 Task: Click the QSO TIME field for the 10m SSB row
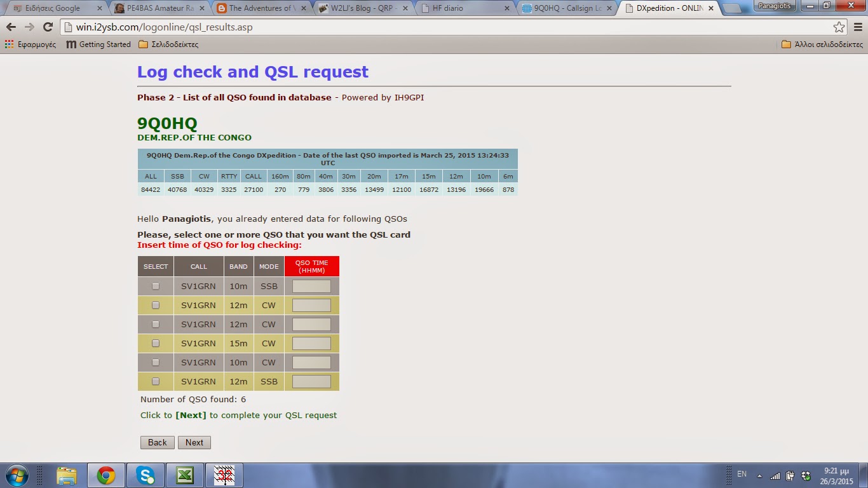(311, 286)
